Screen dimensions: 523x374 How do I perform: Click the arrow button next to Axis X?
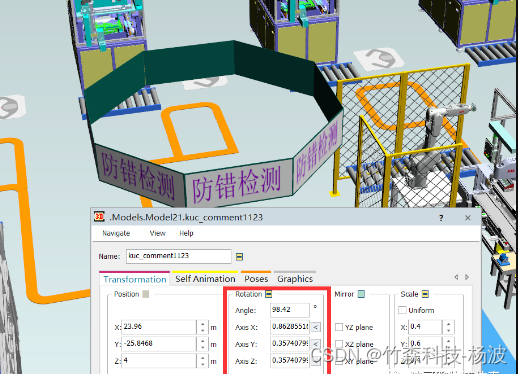pos(316,327)
